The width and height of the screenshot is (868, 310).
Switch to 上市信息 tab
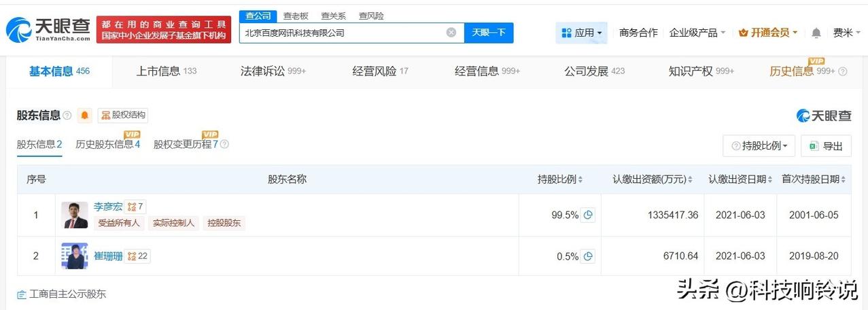pyautogui.click(x=167, y=71)
